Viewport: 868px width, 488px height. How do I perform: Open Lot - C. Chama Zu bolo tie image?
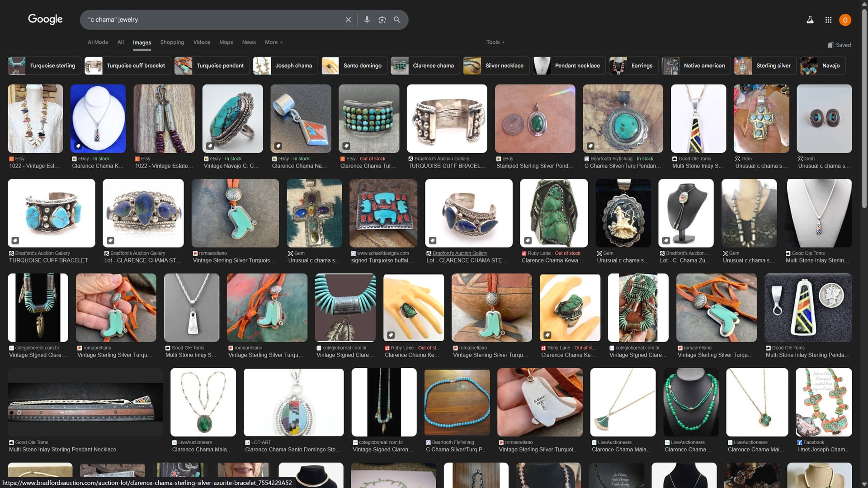(686, 213)
